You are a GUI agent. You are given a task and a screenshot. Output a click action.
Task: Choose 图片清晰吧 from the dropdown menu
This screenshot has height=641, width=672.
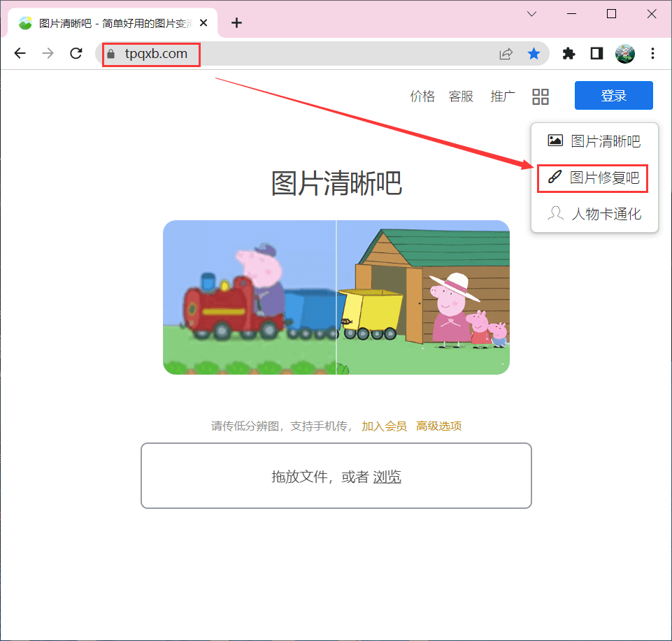point(594,141)
